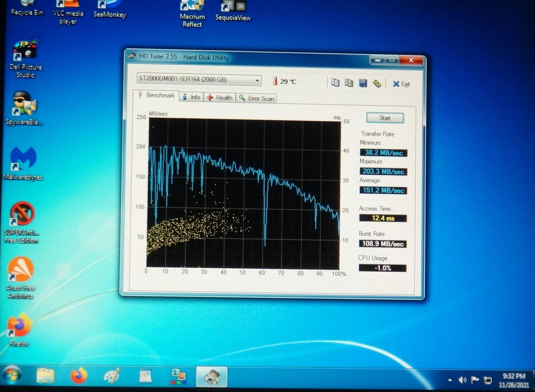Click the active HD Tune taskbar button
535x392 pixels.
(212, 377)
